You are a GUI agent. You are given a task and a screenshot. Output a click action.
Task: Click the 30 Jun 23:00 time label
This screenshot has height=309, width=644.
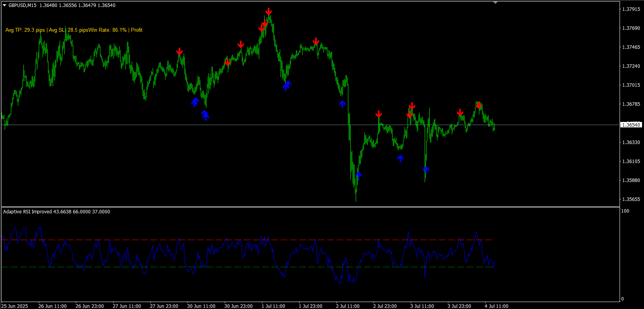pyautogui.click(x=238, y=306)
